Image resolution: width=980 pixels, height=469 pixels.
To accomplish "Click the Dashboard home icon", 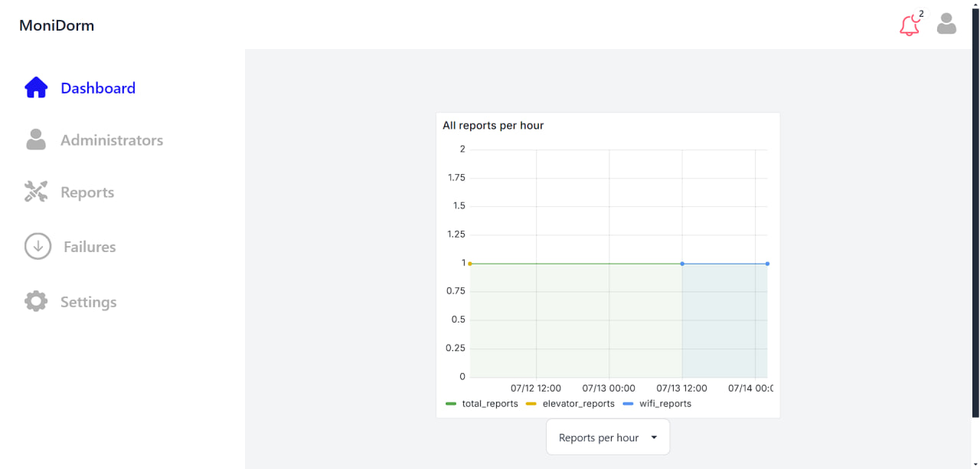I will pos(36,88).
